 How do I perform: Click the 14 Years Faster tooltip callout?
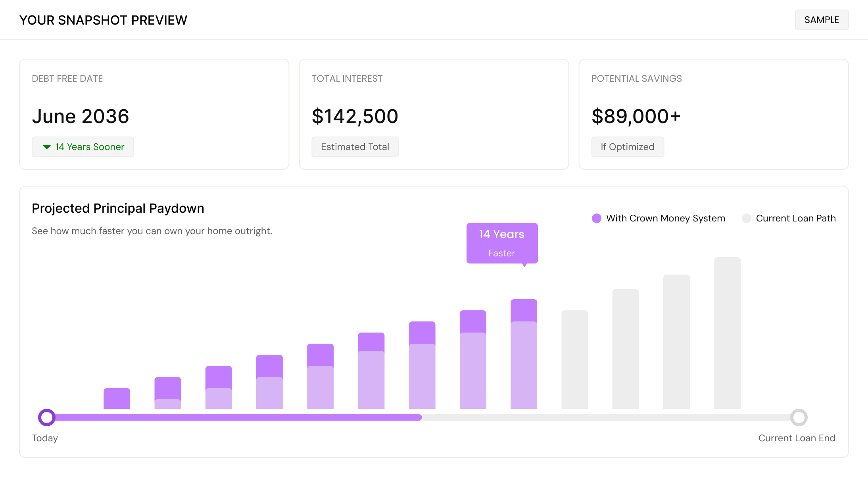point(502,243)
